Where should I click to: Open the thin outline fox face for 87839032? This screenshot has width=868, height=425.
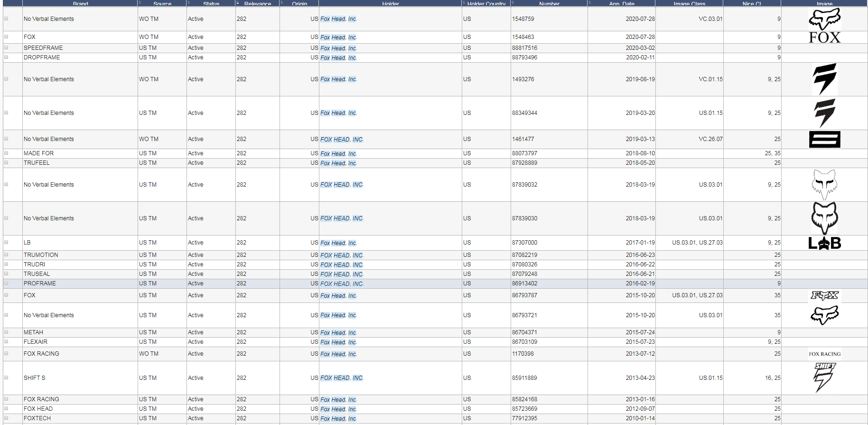click(x=824, y=185)
